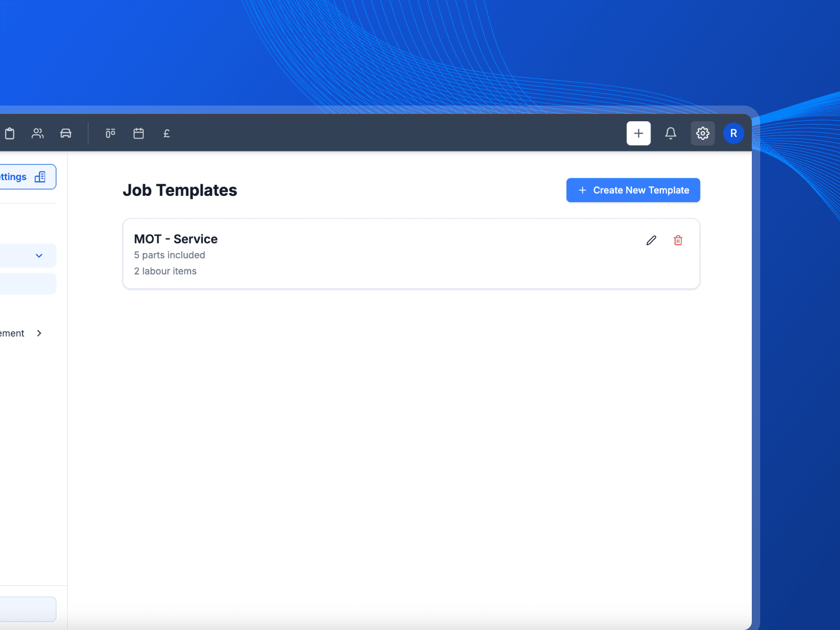Open the account menu via the R avatar
Image resolution: width=840 pixels, height=630 pixels.
733,133
